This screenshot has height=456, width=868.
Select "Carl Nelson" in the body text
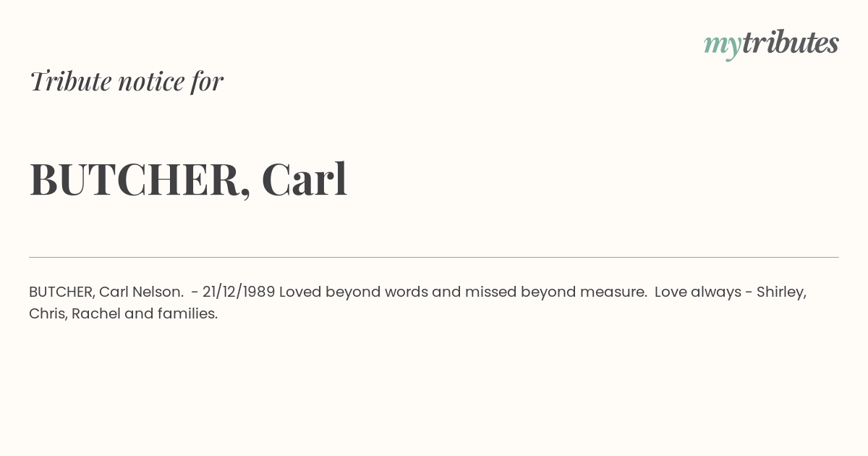pyautogui.click(x=140, y=292)
